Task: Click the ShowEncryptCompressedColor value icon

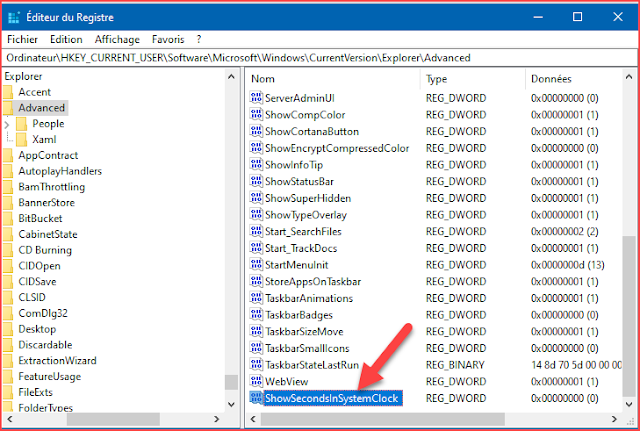Action: click(x=256, y=148)
